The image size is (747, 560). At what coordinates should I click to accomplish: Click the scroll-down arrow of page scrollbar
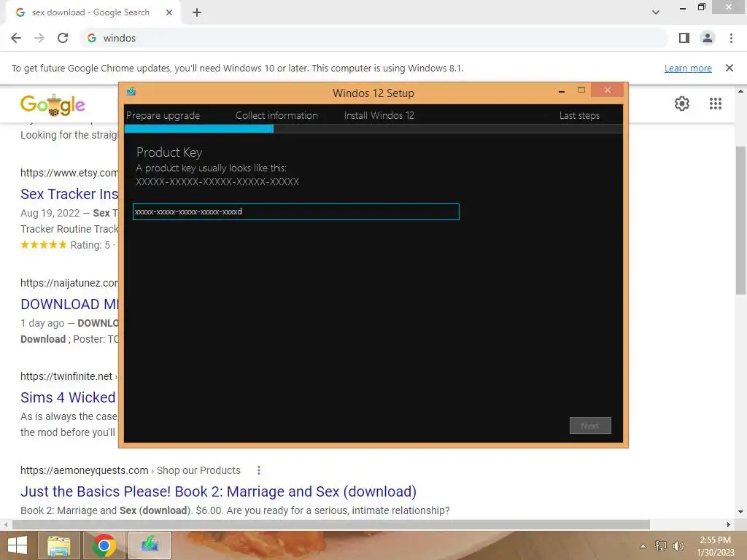740,512
